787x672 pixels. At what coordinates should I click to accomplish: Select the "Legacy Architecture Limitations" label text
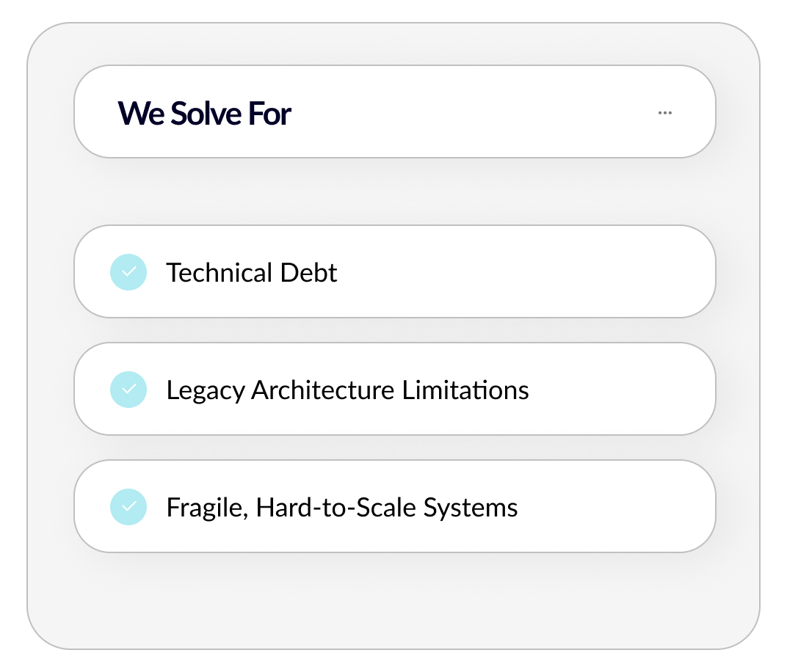point(347,390)
